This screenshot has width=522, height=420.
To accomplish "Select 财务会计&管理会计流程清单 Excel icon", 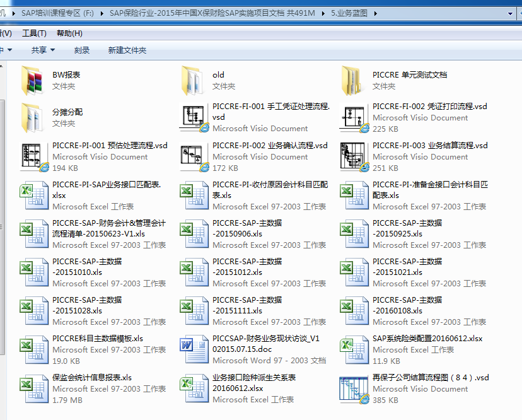I will 34,234.
